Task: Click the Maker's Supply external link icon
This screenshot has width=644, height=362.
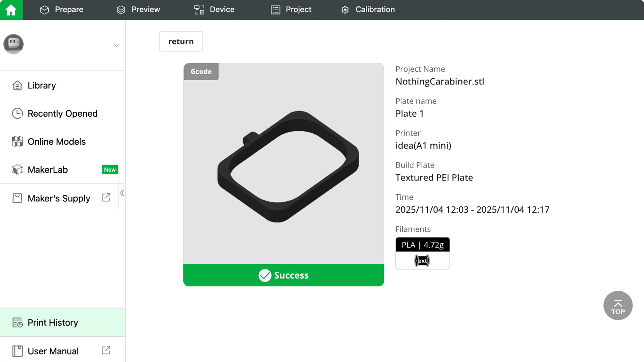Action: (106, 198)
